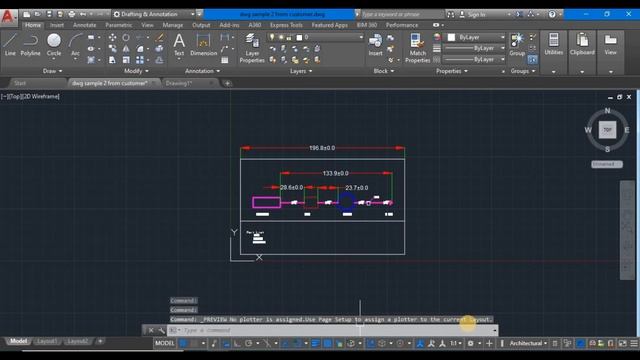
Task: Toggle the layer lock icon in layer dropdown
Action: click(289, 37)
